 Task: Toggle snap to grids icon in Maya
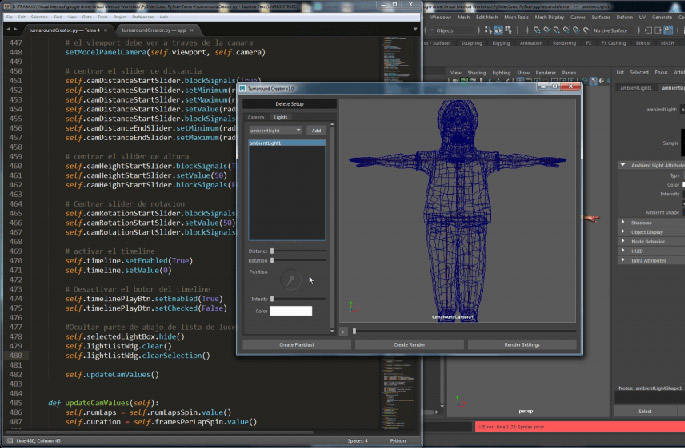click(x=537, y=30)
